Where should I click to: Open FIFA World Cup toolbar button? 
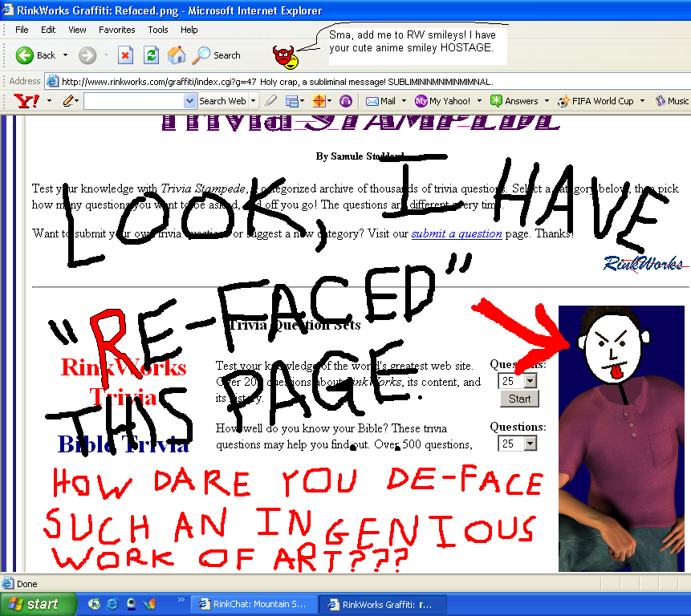coord(595,101)
